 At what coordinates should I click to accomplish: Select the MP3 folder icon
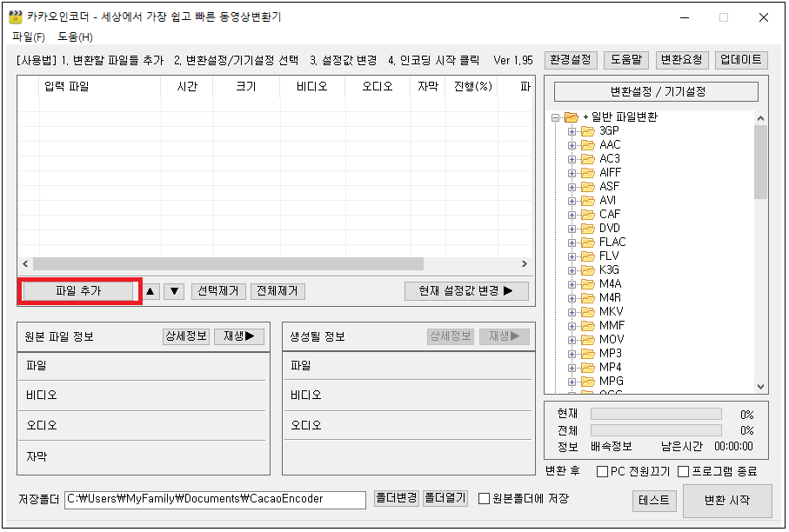click(588, 354)
